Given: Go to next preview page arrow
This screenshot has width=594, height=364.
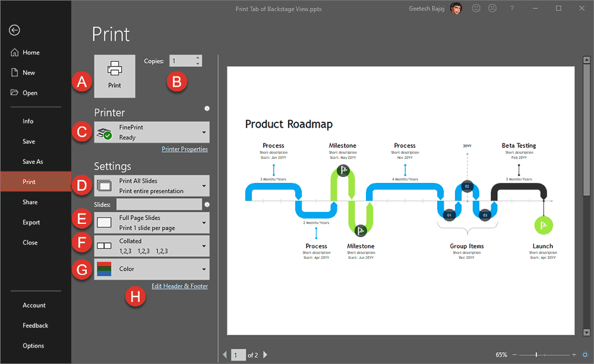Looking at the screenshot, I should tap(265, 355).
